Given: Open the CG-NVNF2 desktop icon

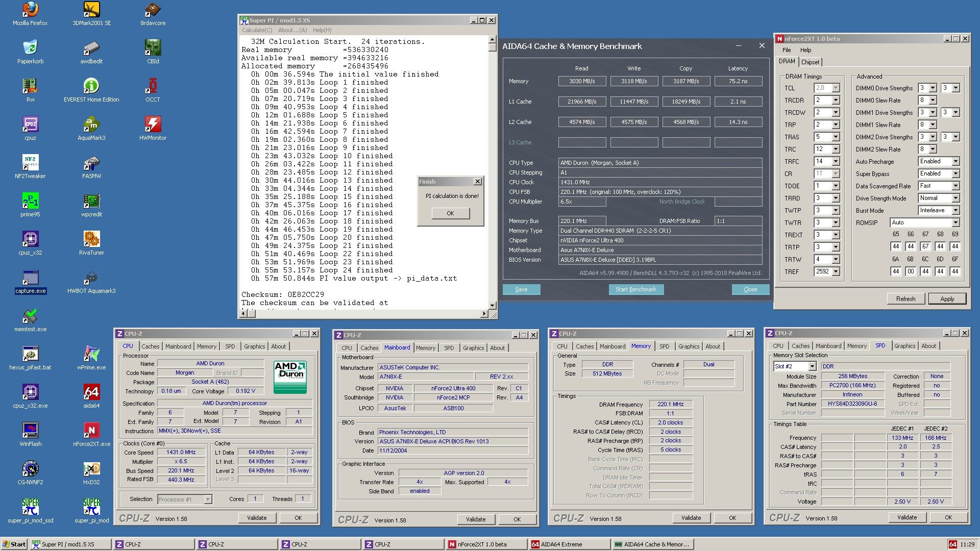Looking at the screenshot, I should click(30, 473).
